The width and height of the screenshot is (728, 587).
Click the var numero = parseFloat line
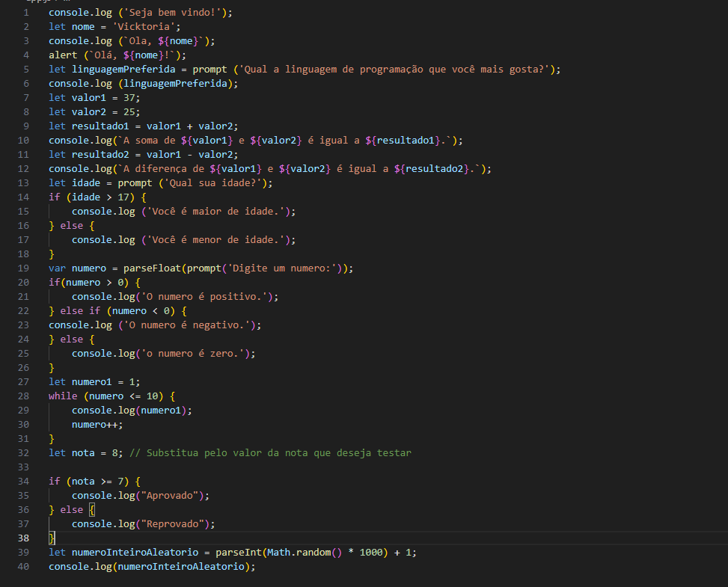pos(201,268)
